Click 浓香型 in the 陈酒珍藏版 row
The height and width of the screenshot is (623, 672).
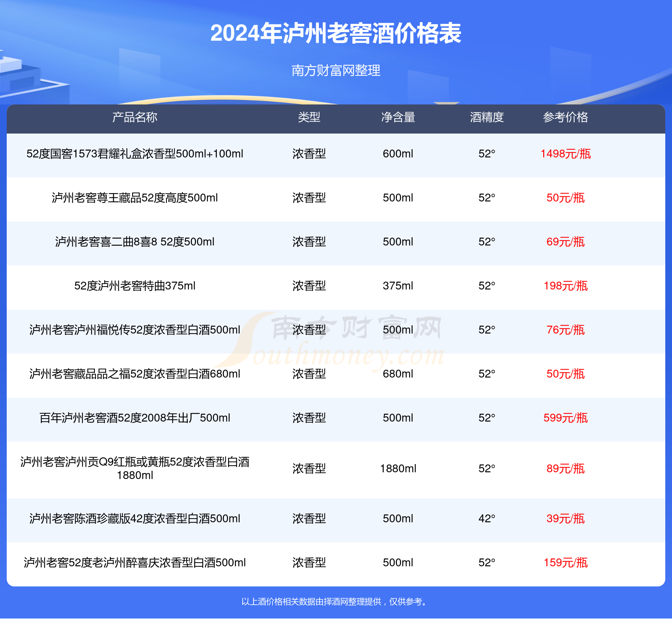click(309, 519)
